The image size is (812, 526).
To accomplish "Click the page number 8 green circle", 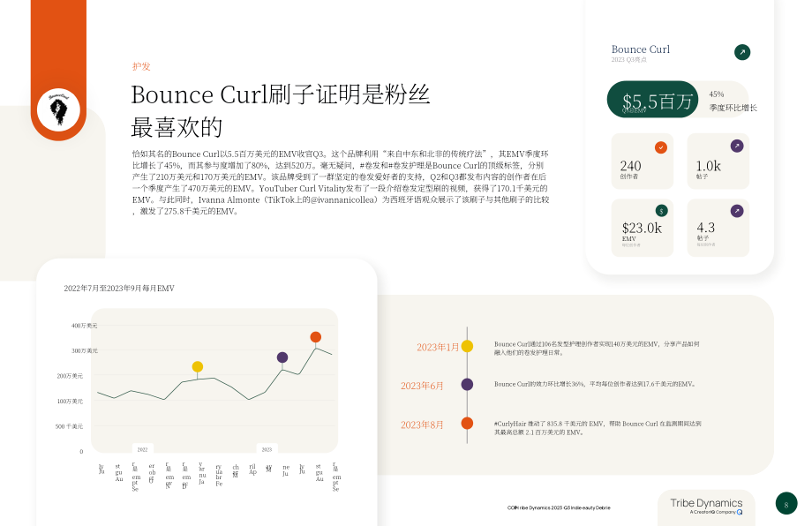I will pyautogui.click(x=786, y=503).
